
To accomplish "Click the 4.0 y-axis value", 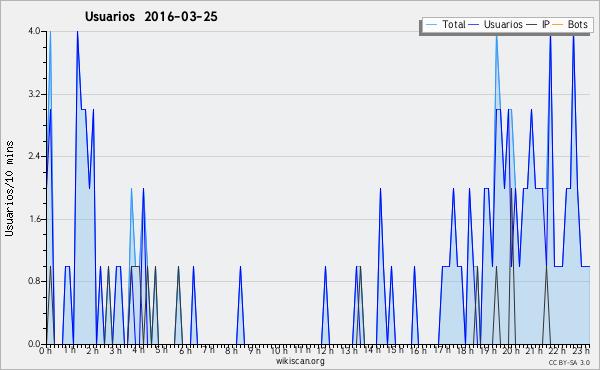I will coord(34,31).
